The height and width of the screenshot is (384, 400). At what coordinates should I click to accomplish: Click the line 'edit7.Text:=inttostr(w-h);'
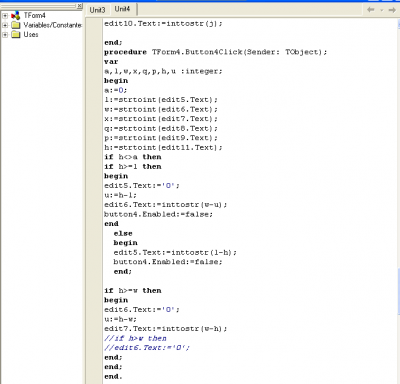point(165,329)
